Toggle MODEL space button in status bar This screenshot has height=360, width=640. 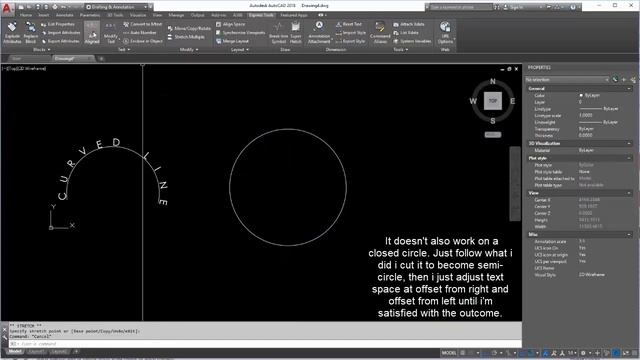point(449,353)
